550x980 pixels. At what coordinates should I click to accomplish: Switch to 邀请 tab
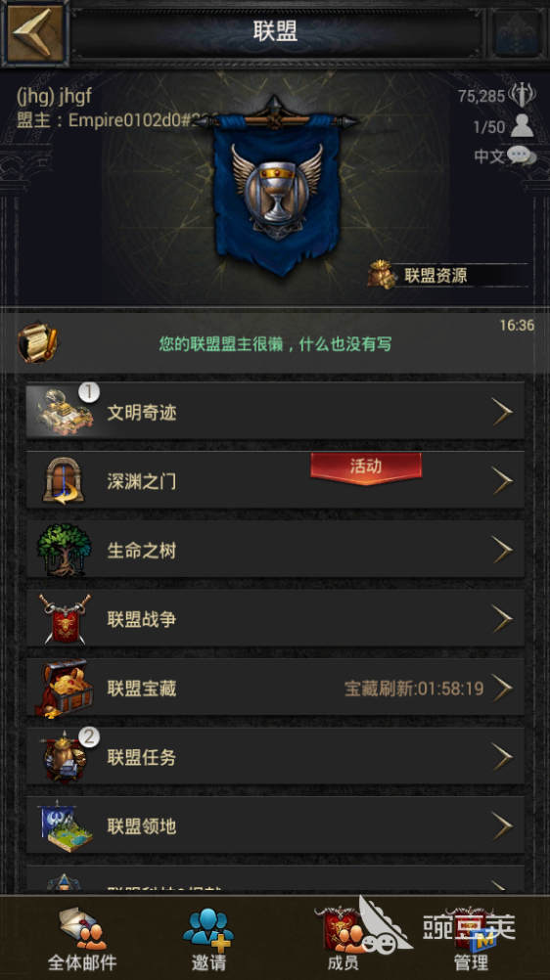coord(208,939)
